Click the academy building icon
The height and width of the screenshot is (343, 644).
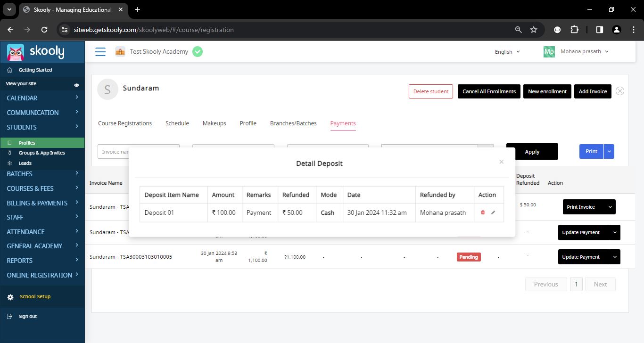click(120, 51)
